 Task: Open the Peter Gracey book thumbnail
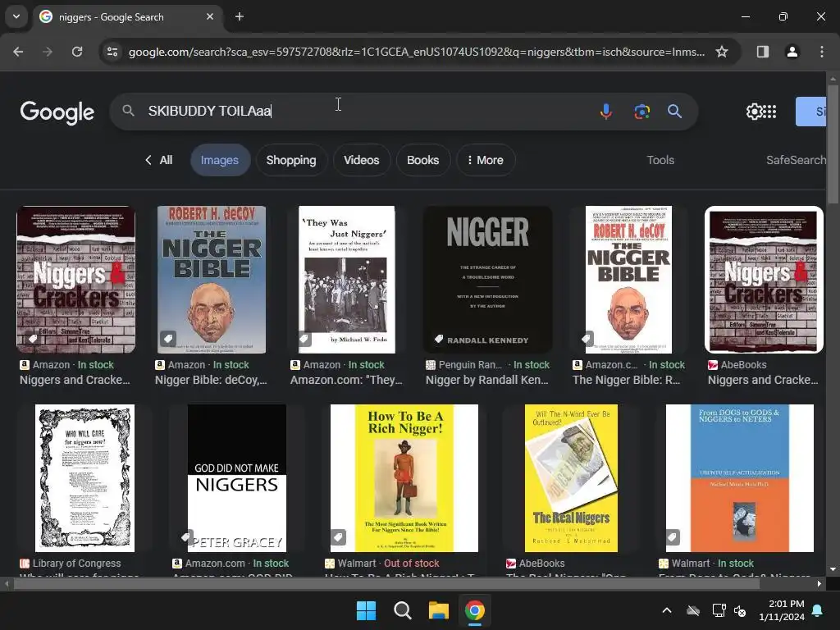tap(237, 478)
